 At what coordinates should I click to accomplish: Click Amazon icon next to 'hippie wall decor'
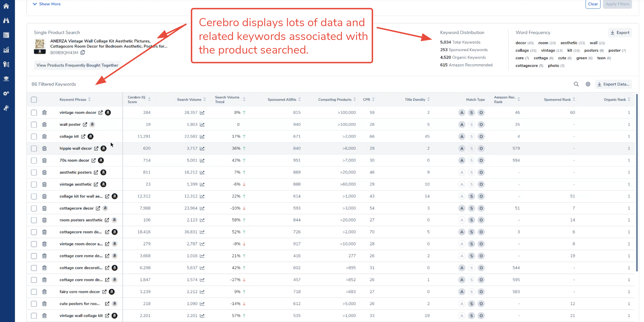pos(103,148)
